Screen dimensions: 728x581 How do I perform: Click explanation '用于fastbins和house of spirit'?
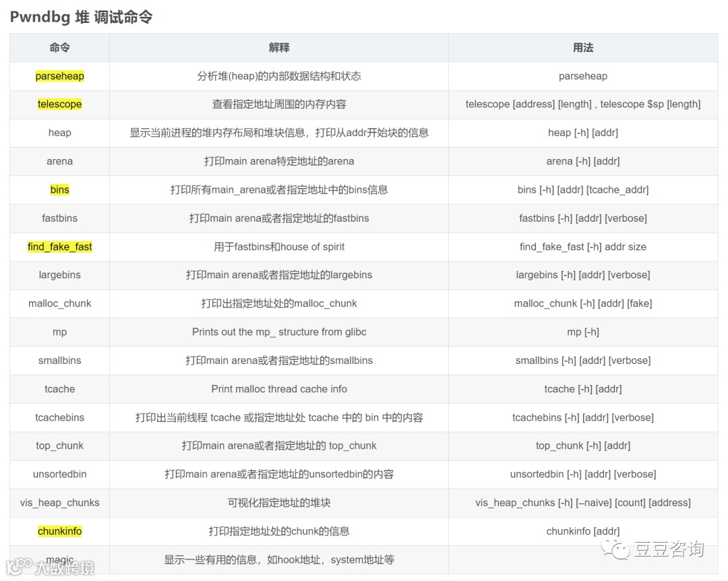coord(279,247)
